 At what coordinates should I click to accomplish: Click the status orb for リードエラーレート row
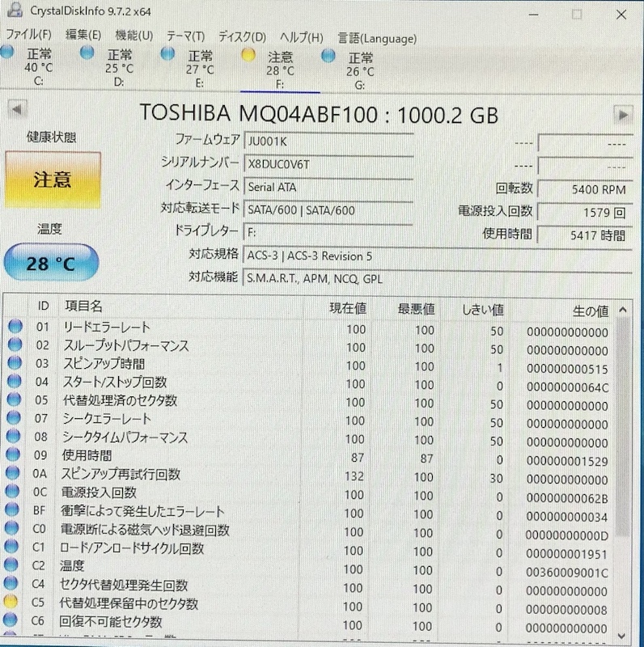[x=15, y=326]
